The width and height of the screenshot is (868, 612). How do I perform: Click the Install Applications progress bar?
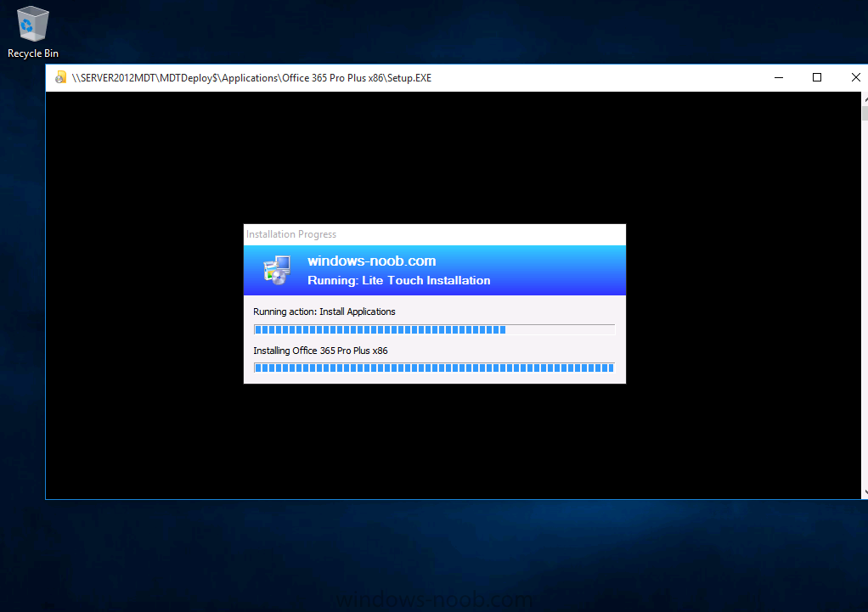435,330
